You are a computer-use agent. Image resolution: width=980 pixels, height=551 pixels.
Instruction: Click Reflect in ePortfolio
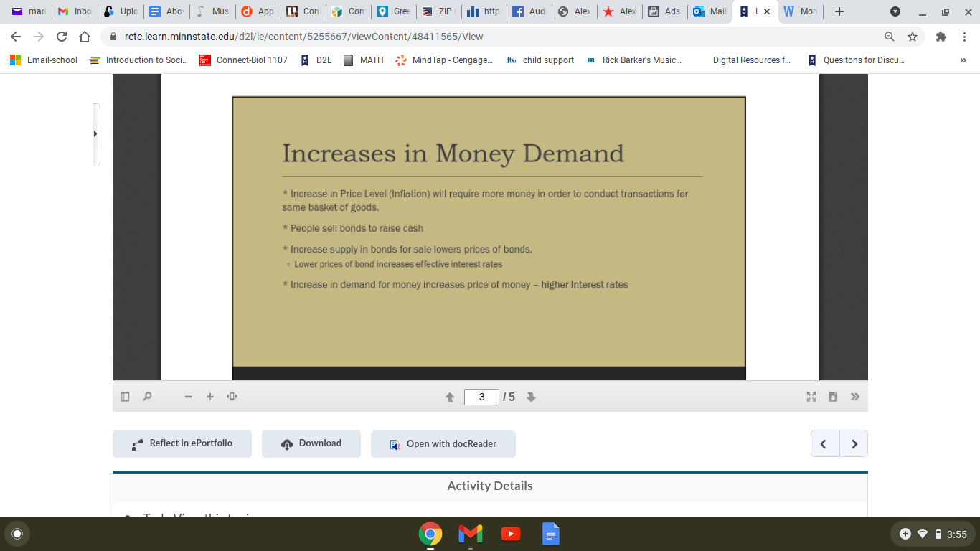[x=182, y=443]
